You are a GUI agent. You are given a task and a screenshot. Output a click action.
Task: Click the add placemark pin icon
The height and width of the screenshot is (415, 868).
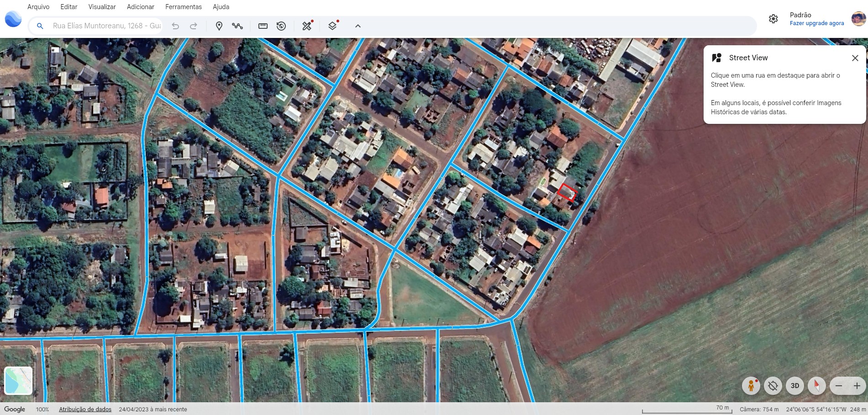pyautogui.click(x=219, y=26)
